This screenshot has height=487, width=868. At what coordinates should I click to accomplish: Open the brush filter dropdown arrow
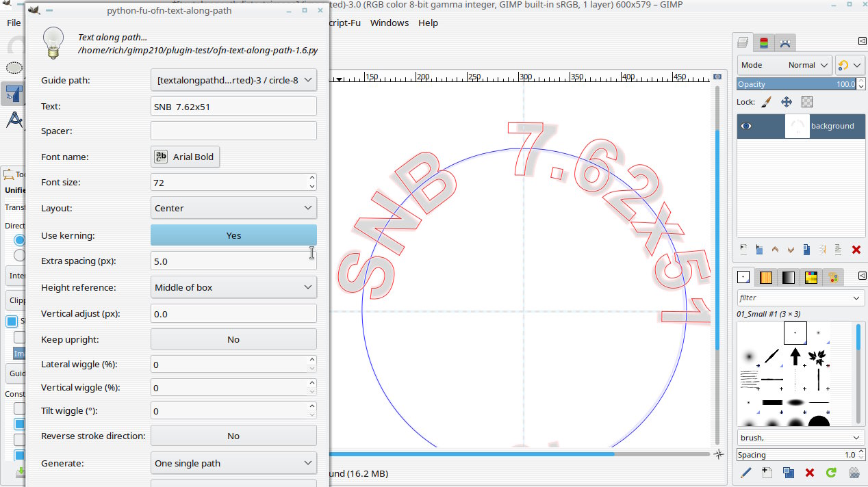[856, 298]
